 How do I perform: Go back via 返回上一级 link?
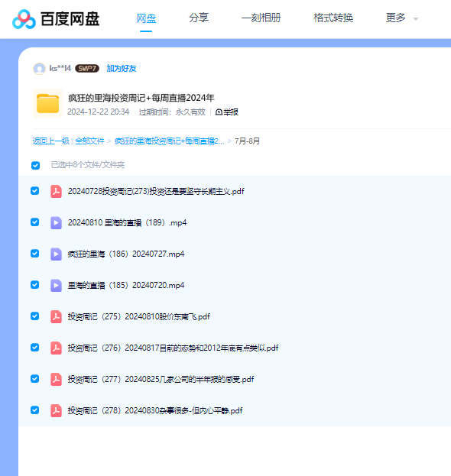[x=51, y=141]
